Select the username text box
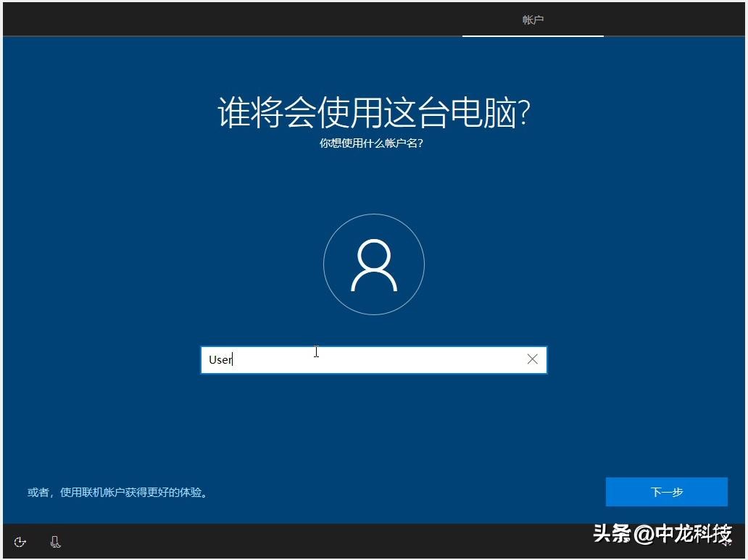This screenshot has height=560, width=748. [x=374, y=359]
